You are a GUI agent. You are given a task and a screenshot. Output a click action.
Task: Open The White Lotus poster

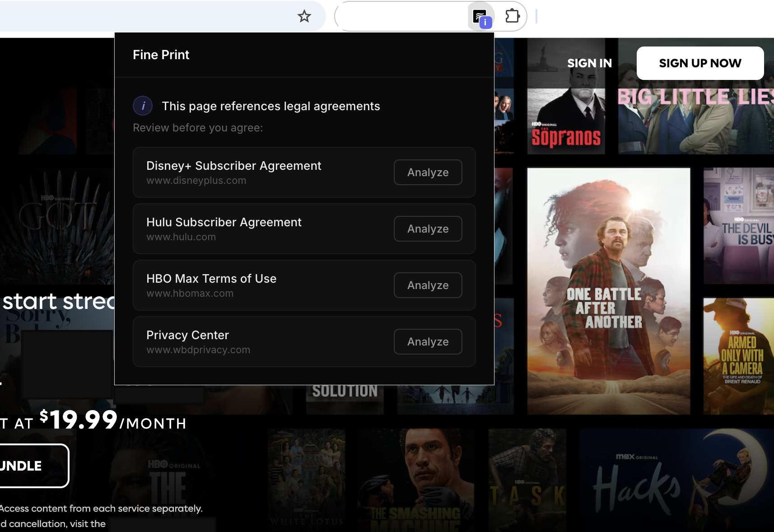(307, 480)
